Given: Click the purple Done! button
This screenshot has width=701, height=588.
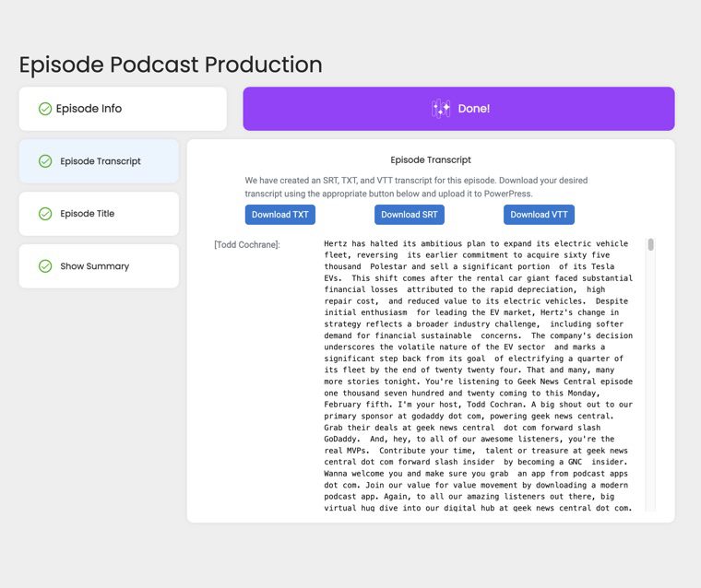Looking at the screenshot, I should click(458, 109).
